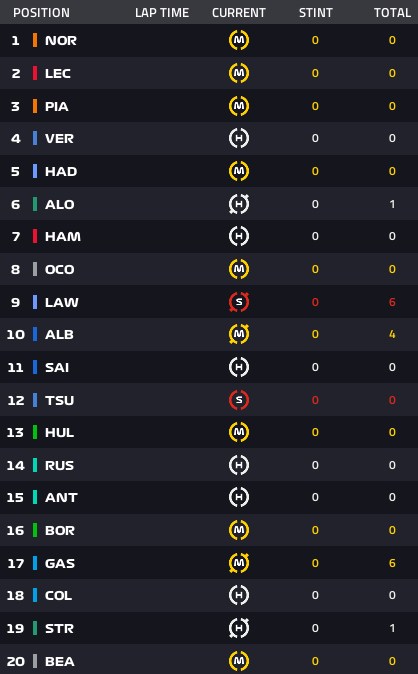Click Bearman's medium tyre icon

[x=239, y=661]
